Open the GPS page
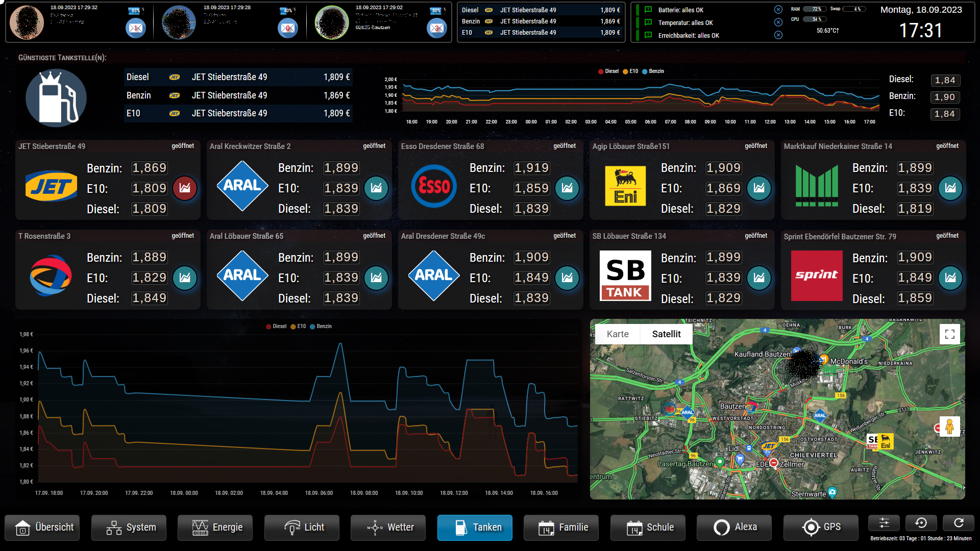This screenshot has width=980, height=551. coord(821,528)
